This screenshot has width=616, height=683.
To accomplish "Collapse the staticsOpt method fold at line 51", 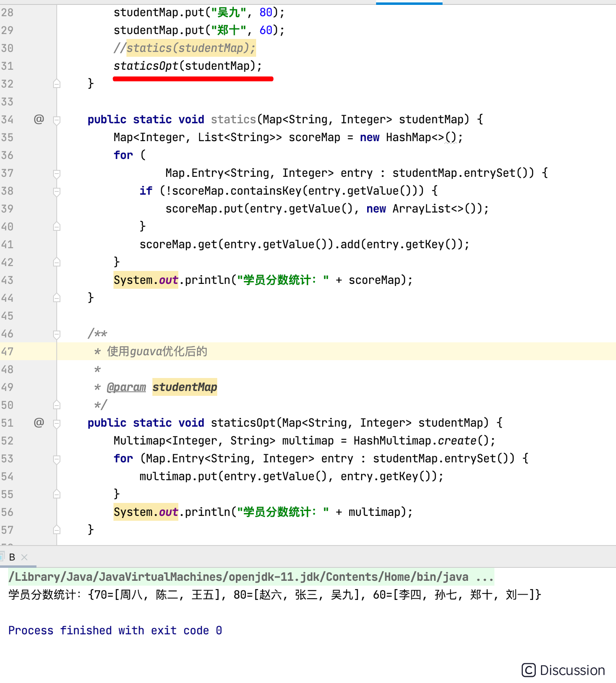I will pos(57,423).
